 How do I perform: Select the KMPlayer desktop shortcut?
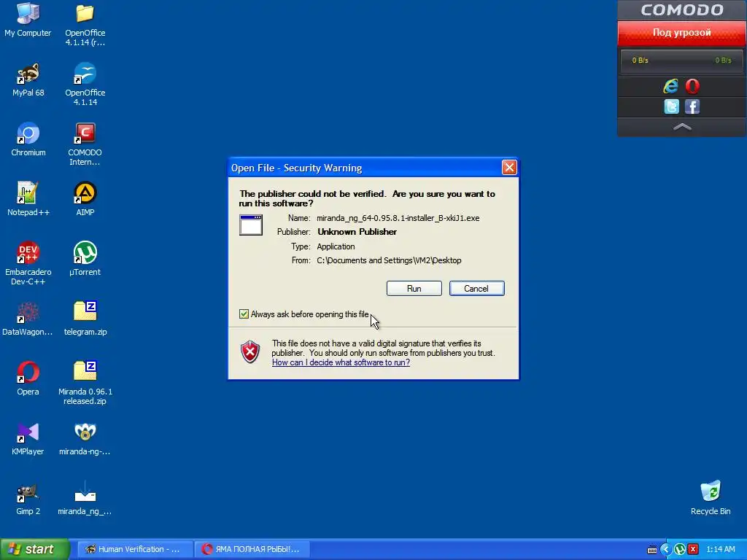(x=28, y=439)
